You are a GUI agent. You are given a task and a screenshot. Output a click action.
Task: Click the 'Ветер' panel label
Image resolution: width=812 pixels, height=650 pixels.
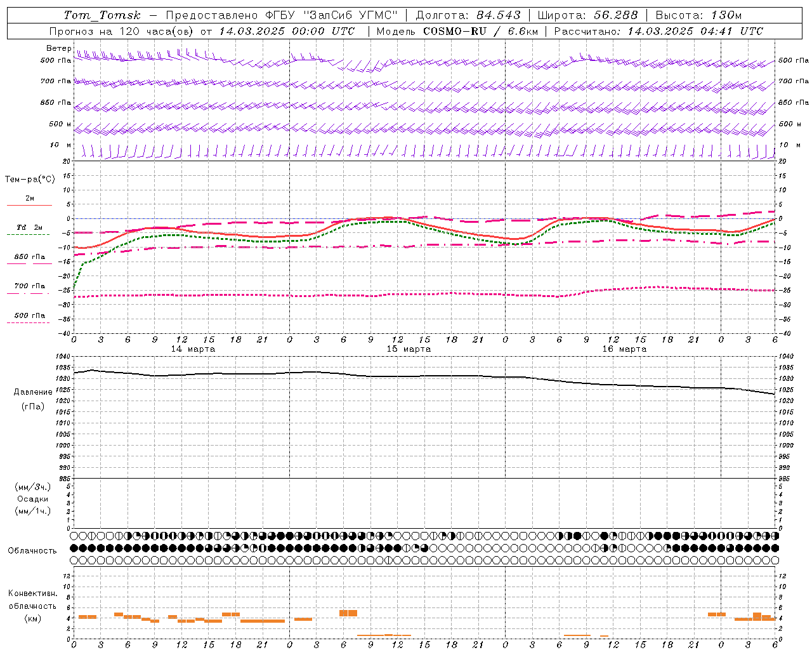pyautogui.click(x=59, y=48)
